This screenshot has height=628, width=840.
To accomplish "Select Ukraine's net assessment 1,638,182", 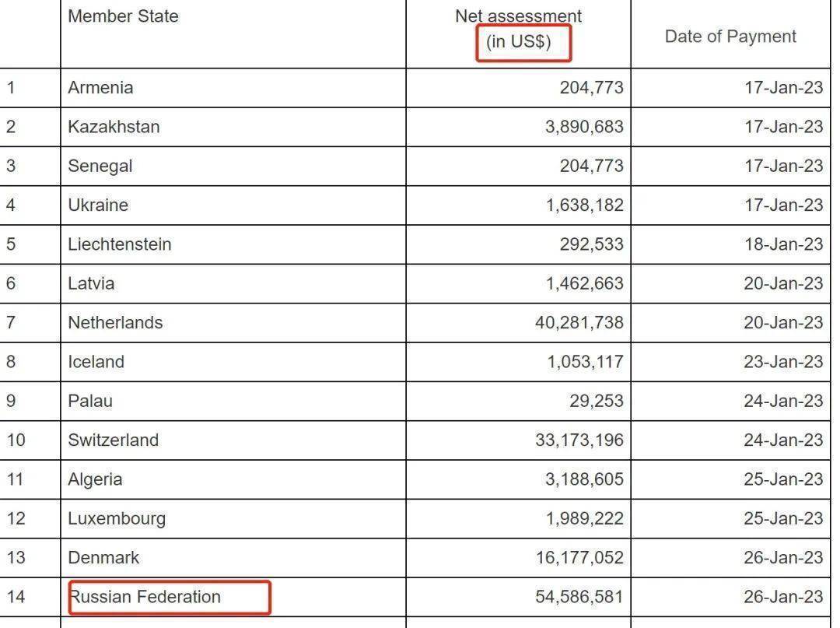I will click(584, 205).
